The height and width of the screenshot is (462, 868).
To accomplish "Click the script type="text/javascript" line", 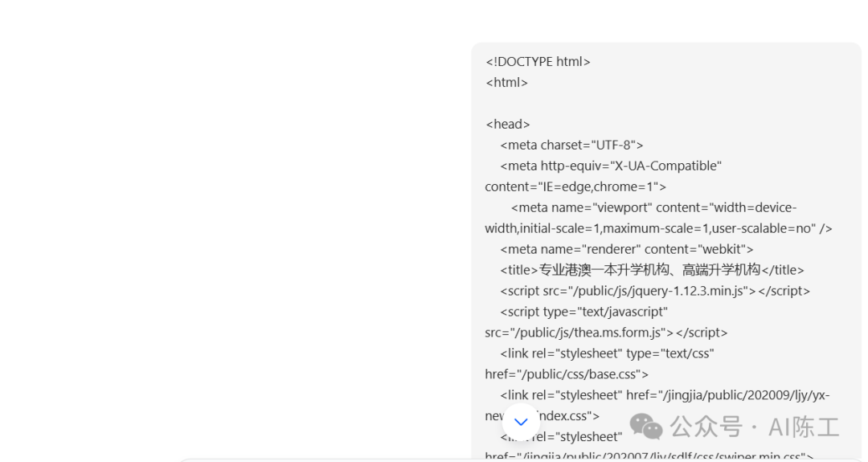I will pyautogui.click(x=583, y=313).
